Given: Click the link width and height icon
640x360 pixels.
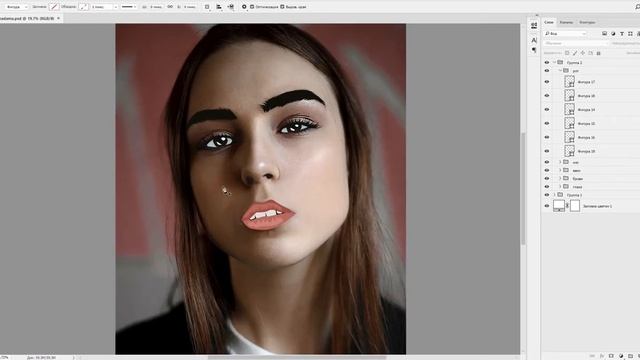Looking at the screenshot, I should [x=170, y=7].
